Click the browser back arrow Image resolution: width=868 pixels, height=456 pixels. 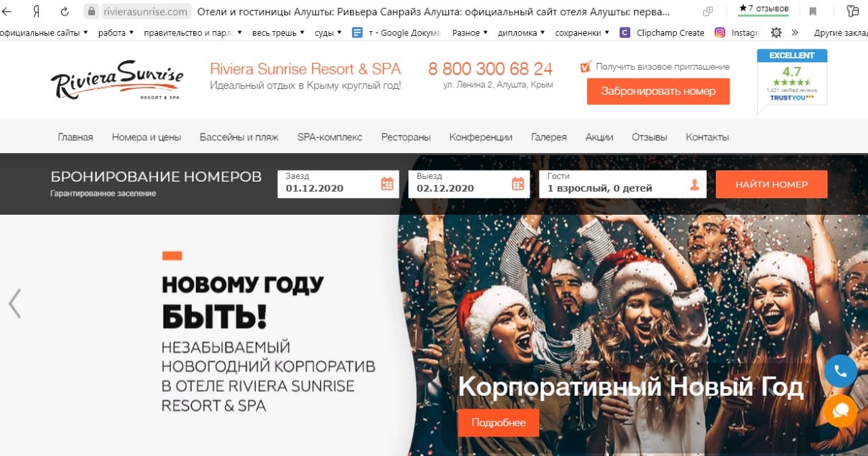click(x=9, y=12)
